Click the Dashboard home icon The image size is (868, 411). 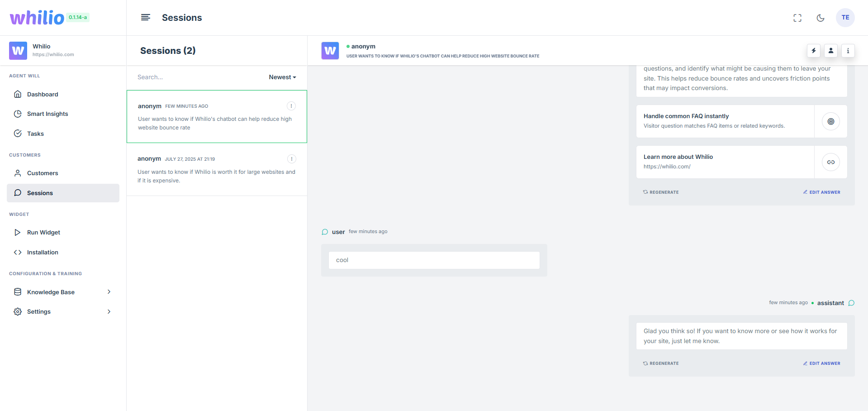[18, 94]
